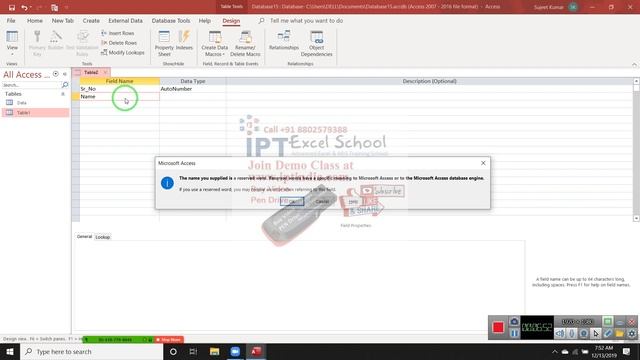Switch to the Lookup field properties tab
Viewport: 640px width, 360px height.
click(102, 237)
